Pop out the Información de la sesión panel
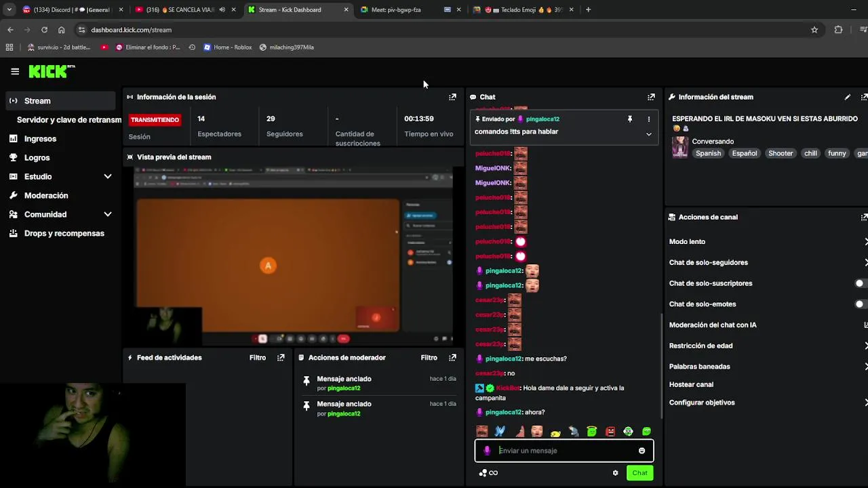868x488 pixels. 452,97
